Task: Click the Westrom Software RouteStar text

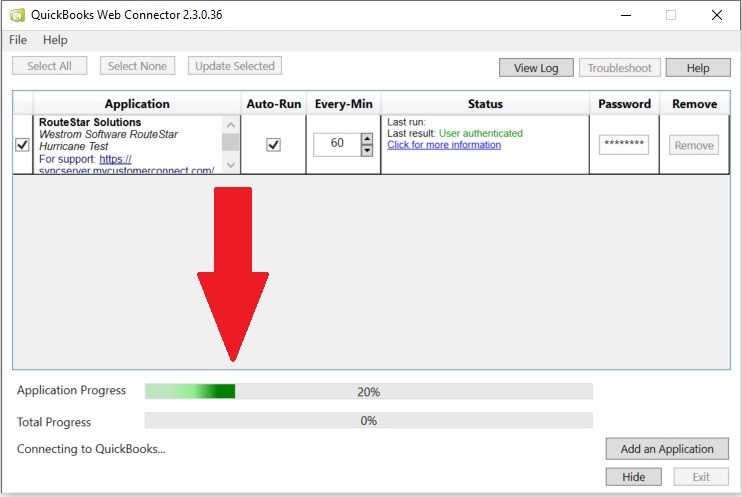Action: [x=108, y=134]
